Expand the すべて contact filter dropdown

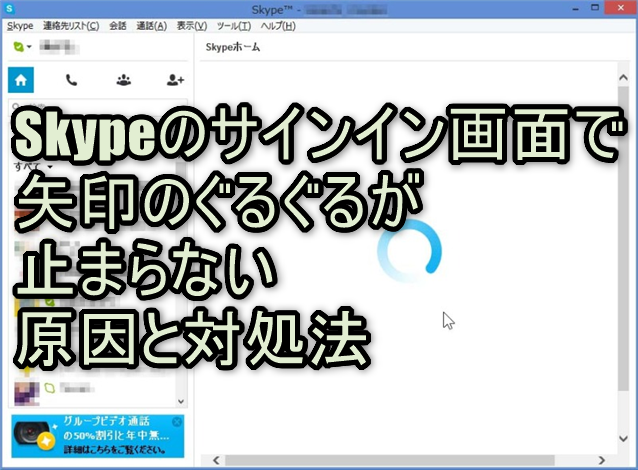point(33,166)
